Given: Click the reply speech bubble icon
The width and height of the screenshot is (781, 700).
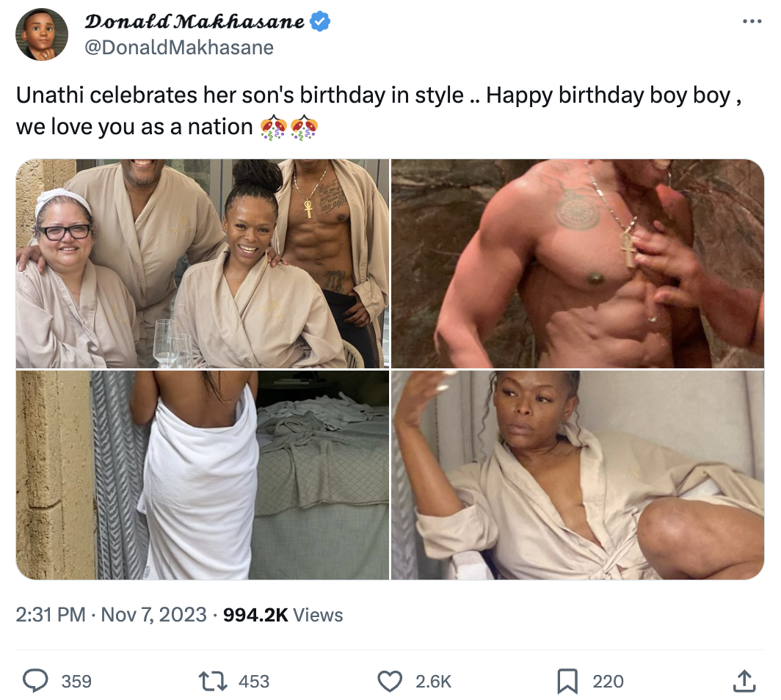Looking at the screenshot, I should point(35,681).
